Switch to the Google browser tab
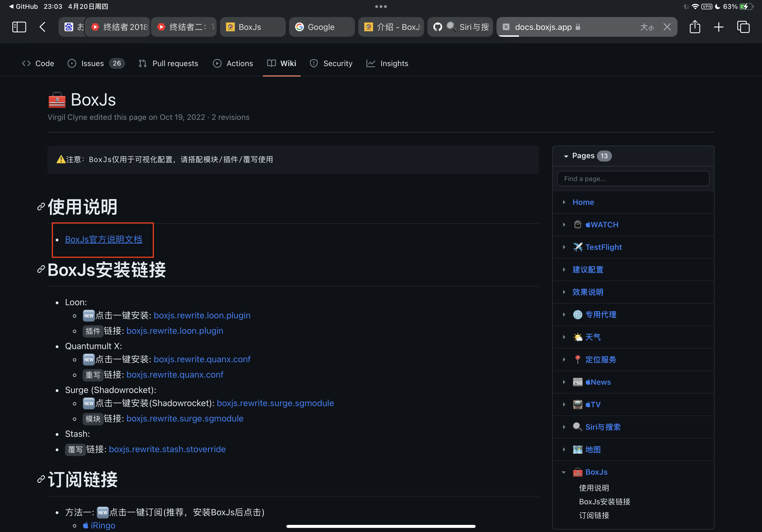762x532 pixels. pos(321,27)
